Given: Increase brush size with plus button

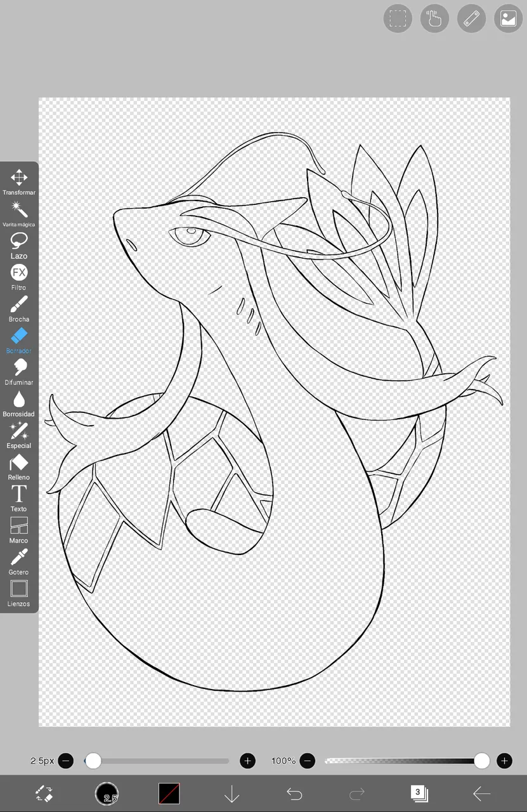Looking at the screenshot, I should click(247, 761).
